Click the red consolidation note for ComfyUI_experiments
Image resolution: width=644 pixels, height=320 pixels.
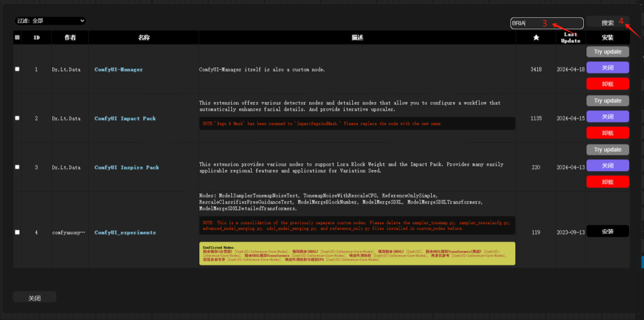point(357,225)
